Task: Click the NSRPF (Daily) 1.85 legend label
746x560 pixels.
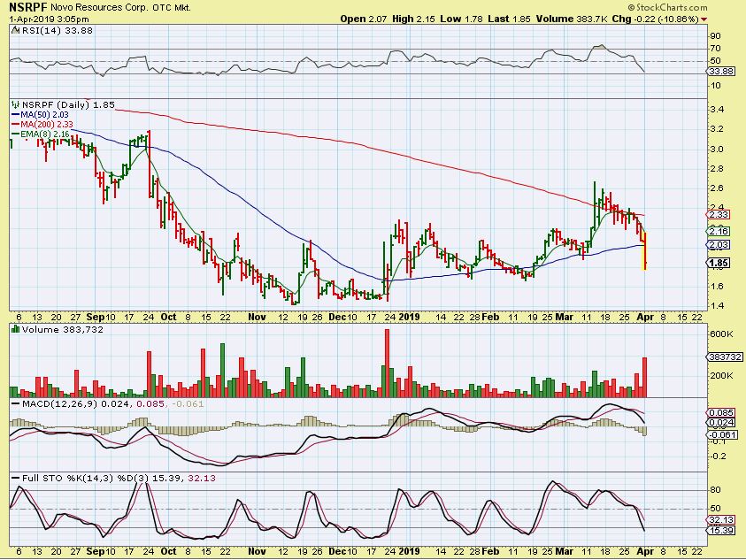Action: (68, 104)
